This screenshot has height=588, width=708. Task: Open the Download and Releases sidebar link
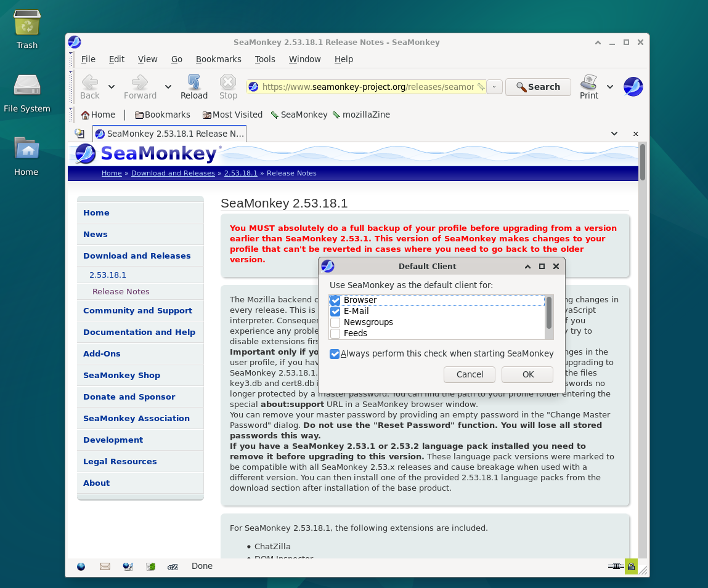[x=137, y=256]
